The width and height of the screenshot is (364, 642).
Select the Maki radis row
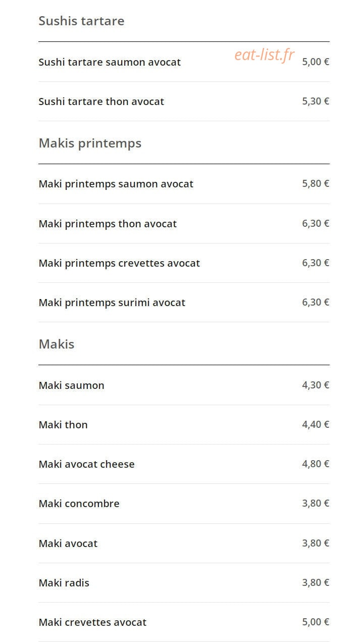coord(184,583)
